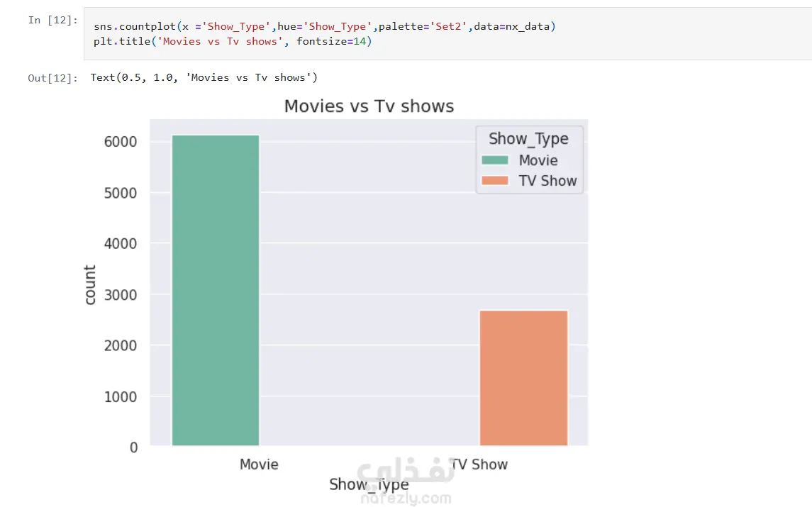Screen dimensions: 812x507
Task: Click the 'TV Show' x-axis tick label
Action: pyautogui.click(x=481, y=464)
